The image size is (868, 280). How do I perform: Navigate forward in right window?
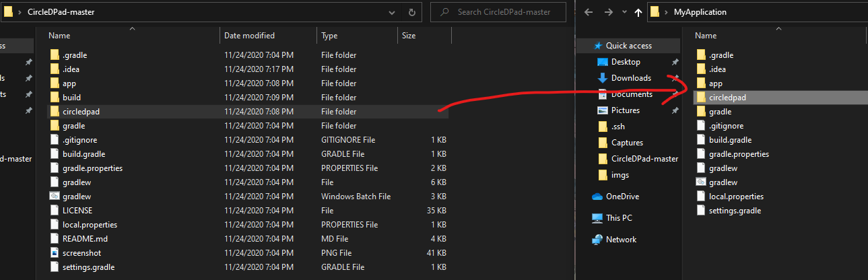click(x=609, y=12)
